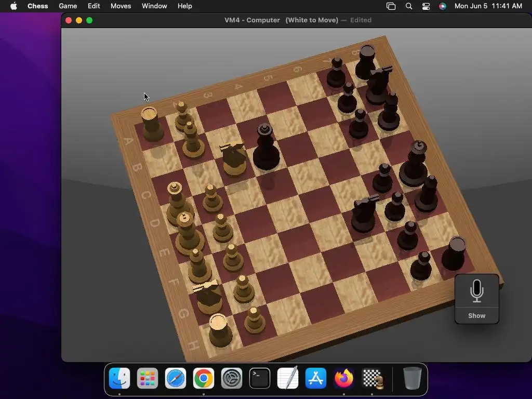532x399 pixels.
Task: Open the Apple menu
Action: [14, 6]
